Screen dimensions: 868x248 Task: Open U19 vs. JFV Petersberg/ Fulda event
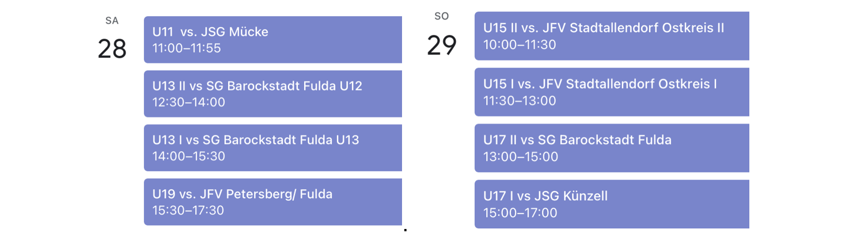pos(273,202)
